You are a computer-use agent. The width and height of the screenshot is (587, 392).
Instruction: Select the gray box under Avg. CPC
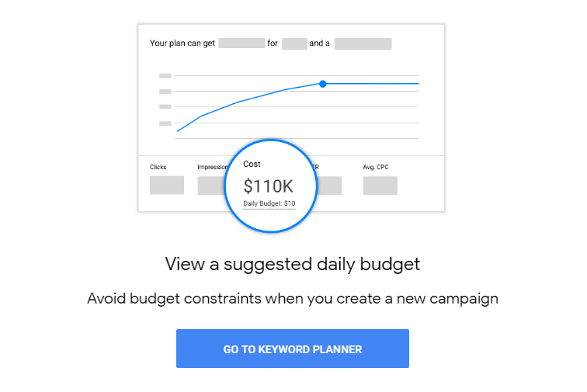[x=380, y=186]
